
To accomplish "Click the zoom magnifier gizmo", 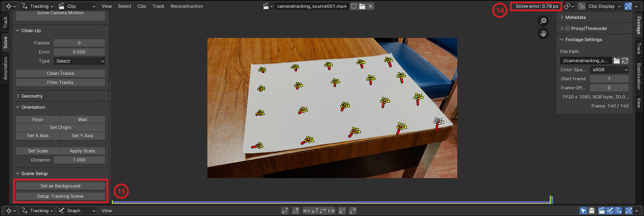I will 544,21.
